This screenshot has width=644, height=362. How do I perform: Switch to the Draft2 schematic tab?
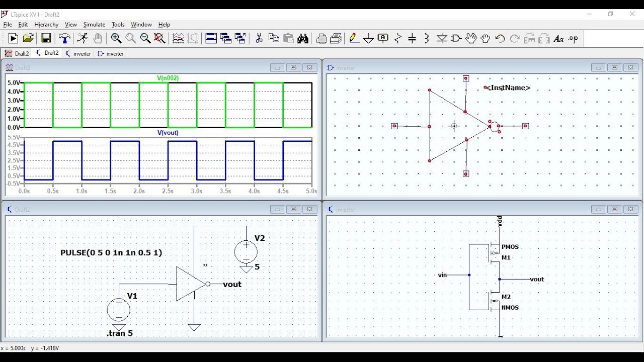[47, 53]
